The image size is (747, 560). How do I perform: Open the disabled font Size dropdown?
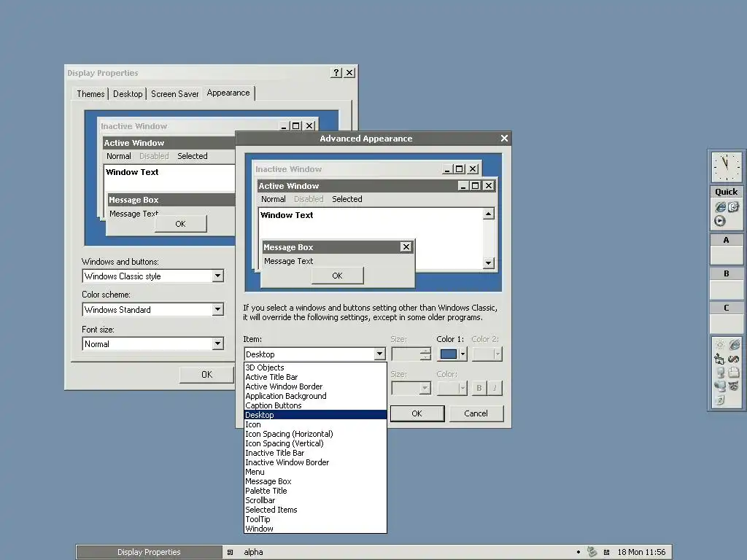[411, 388]
